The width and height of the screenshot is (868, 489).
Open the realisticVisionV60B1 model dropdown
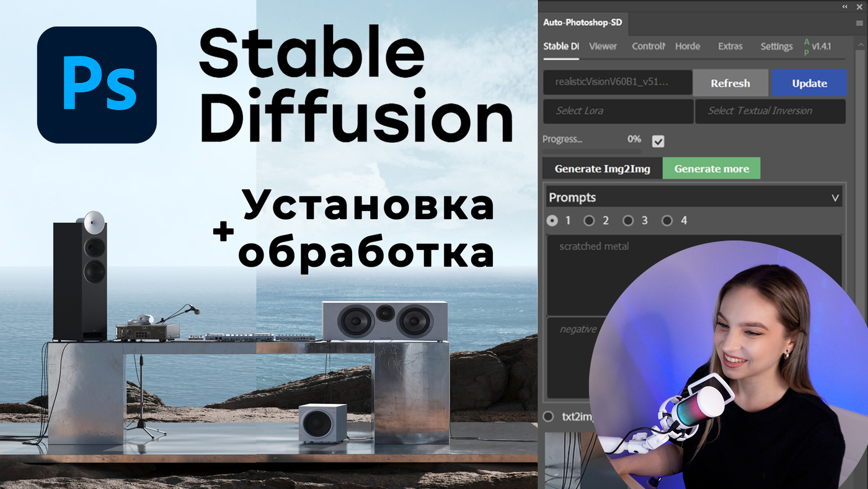click(x=618, y=83)
